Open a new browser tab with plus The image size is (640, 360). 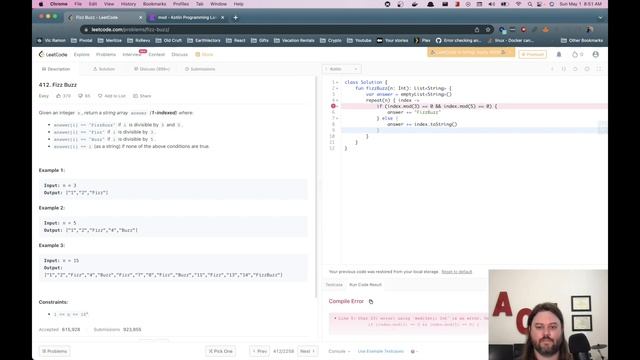236,18
